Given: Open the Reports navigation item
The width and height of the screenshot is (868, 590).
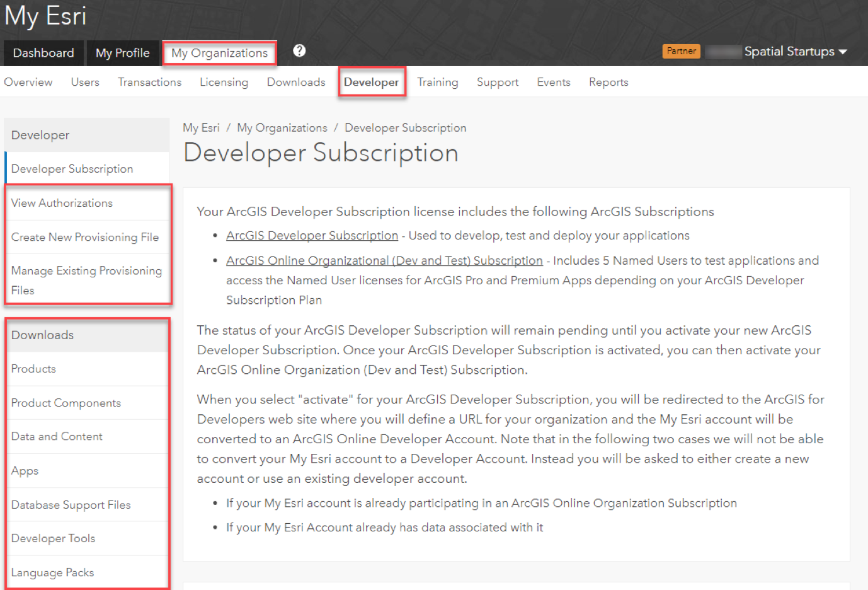Looking at the screenshot, I should click(x=608, y=82).
